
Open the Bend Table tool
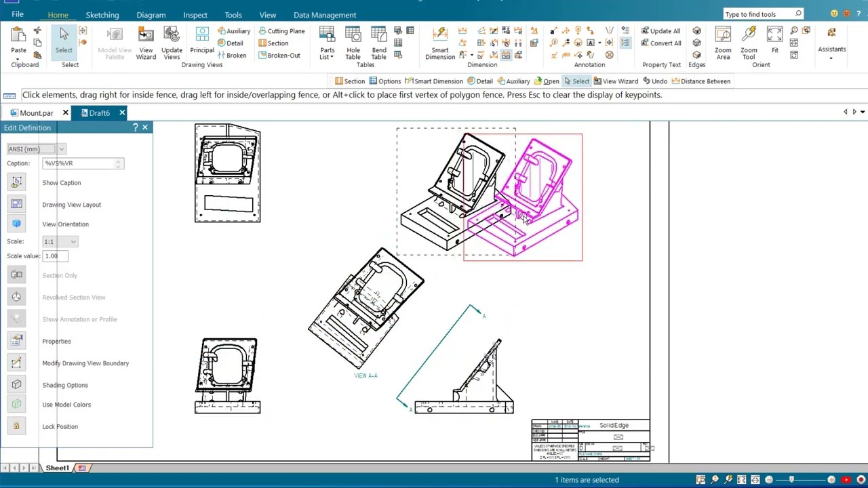[x=379, y=43]
